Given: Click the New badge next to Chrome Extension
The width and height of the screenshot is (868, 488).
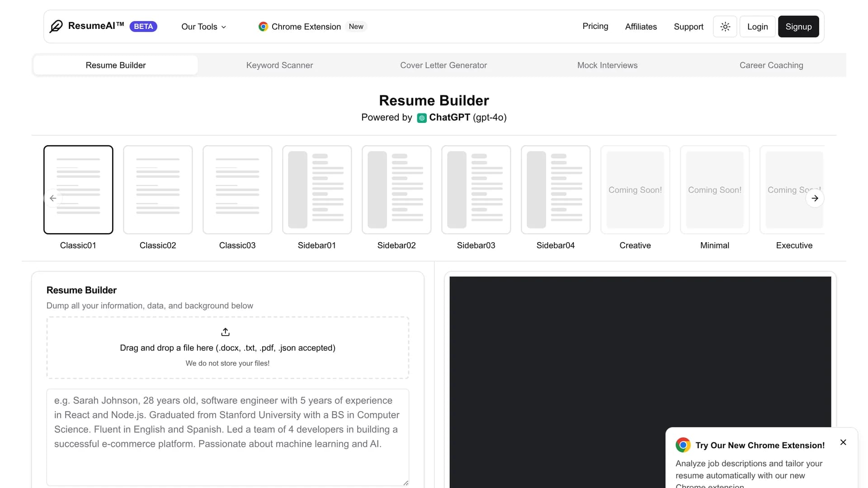Looking at the screenshot, I should point(356,27).
